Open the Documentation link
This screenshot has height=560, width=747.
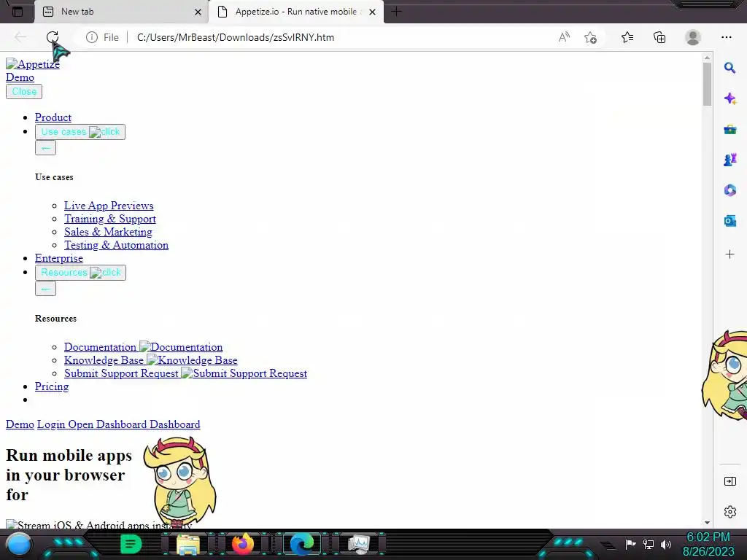click(144, 347)
